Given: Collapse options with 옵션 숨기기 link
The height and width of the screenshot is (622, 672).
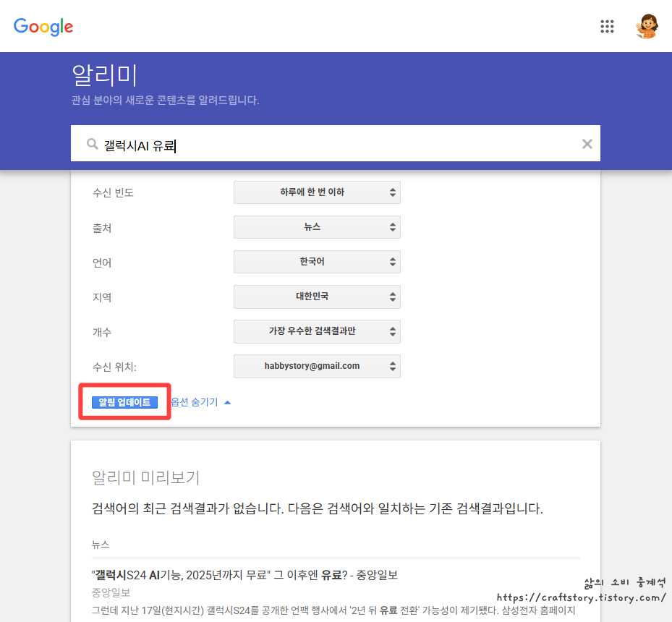Looking at the screenshot, I should pos(200,402).
